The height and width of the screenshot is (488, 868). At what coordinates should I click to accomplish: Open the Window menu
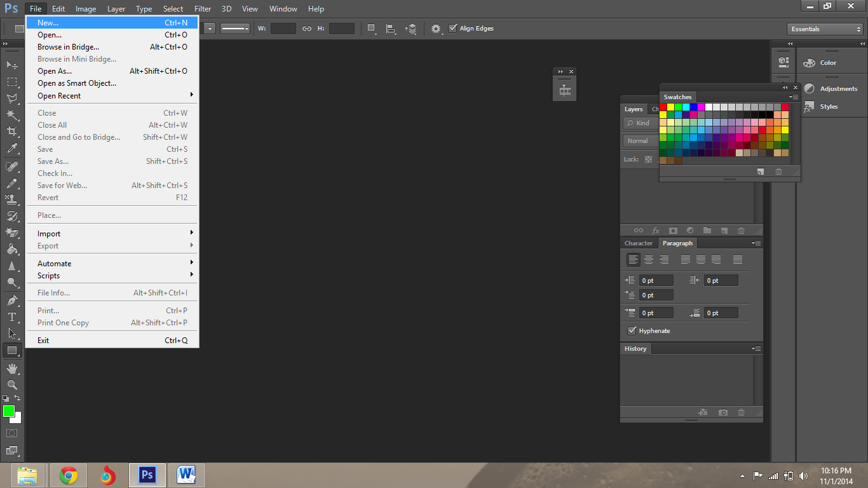(x=283, y=9)
